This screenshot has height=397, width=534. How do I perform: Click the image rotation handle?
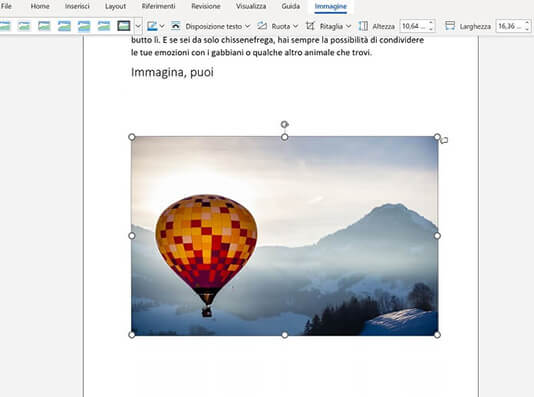pyautogui.click(x=285, y=124)
